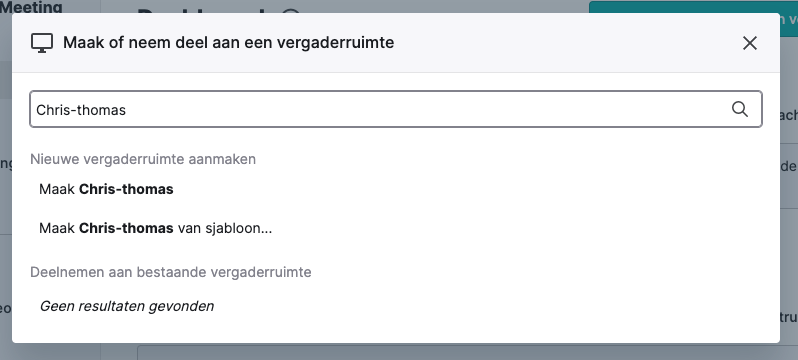Viewport: 798px width, 360px height.
Task: Click the 'Nieuwe vergaderruimte aanmaken' section heading
Action: (143, 159)
